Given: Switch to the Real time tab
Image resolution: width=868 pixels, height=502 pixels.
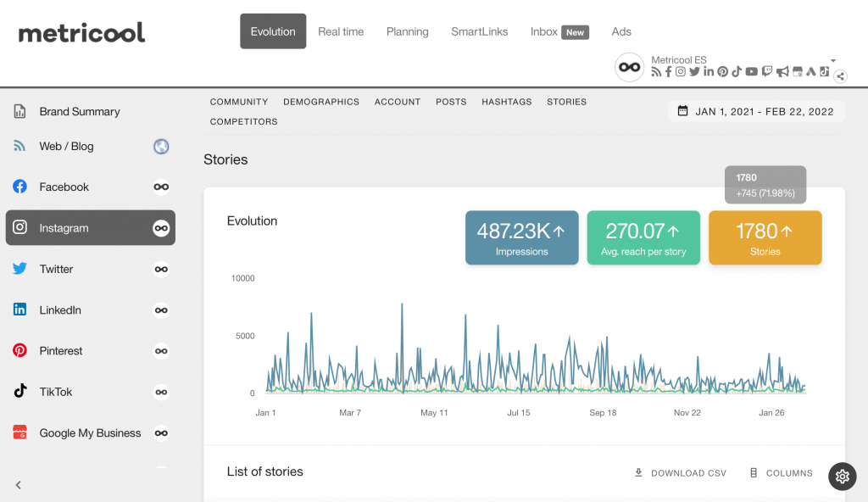Looking at the screenshot, I should coord(341,31).
